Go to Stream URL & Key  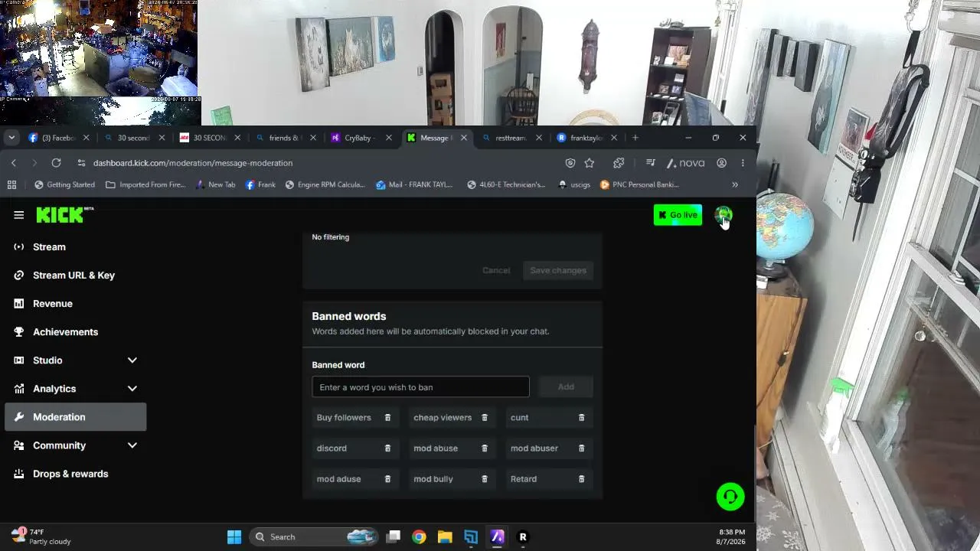[x=75, y=275]
